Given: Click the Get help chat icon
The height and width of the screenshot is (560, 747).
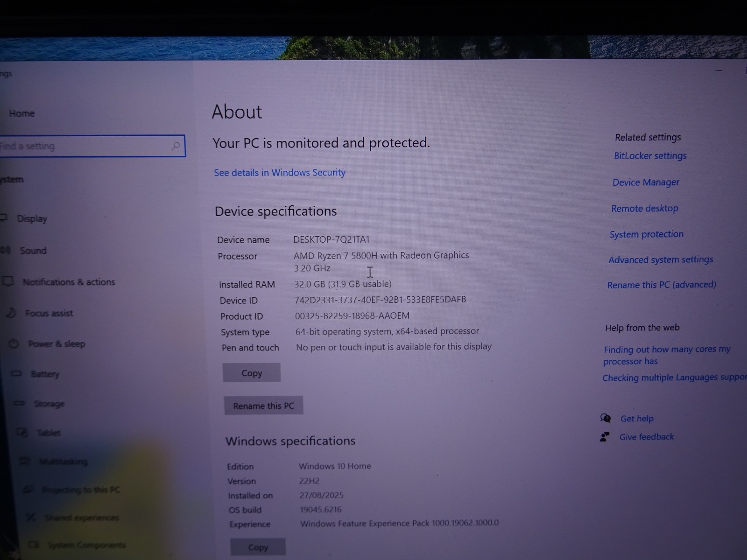Looking at the screenshot, I should (606, 418).
